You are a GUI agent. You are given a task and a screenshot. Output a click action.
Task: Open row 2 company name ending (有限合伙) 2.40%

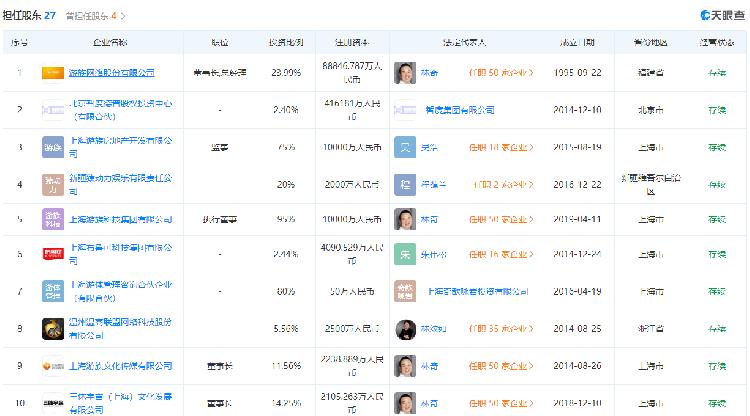(x=121, y=110)
